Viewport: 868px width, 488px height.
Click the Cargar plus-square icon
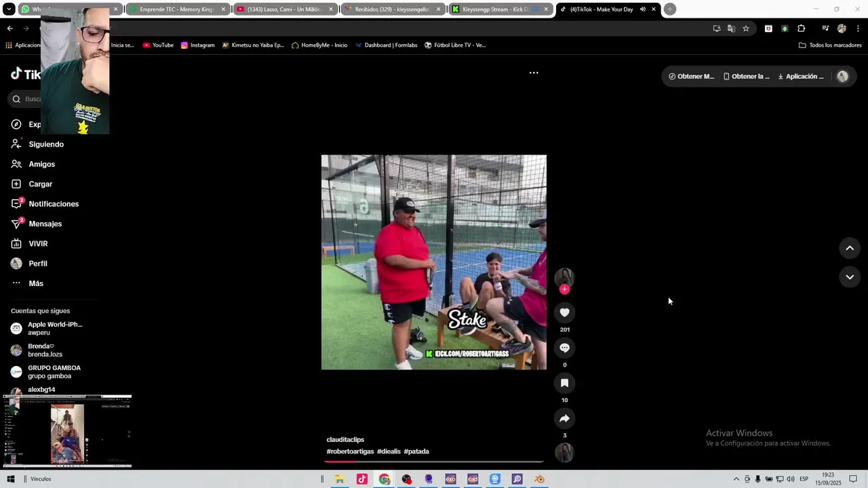16,184
